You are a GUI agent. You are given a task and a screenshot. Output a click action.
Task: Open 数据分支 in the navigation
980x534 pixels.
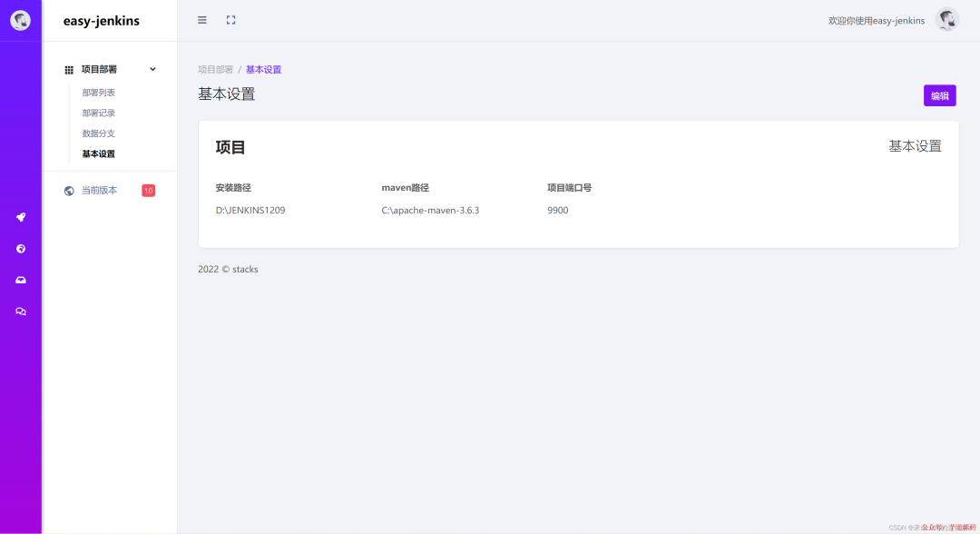98,133
